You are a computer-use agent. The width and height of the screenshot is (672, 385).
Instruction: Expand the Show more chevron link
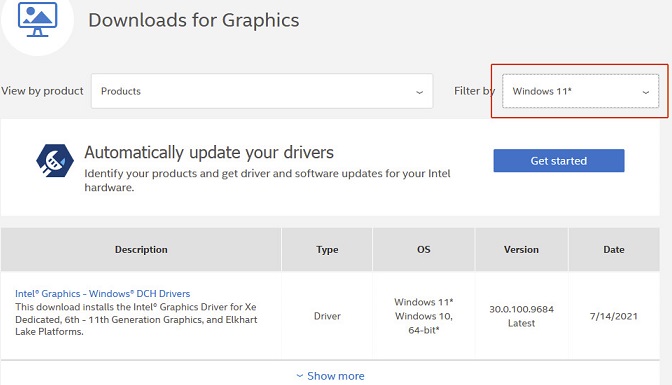point(330,376)
